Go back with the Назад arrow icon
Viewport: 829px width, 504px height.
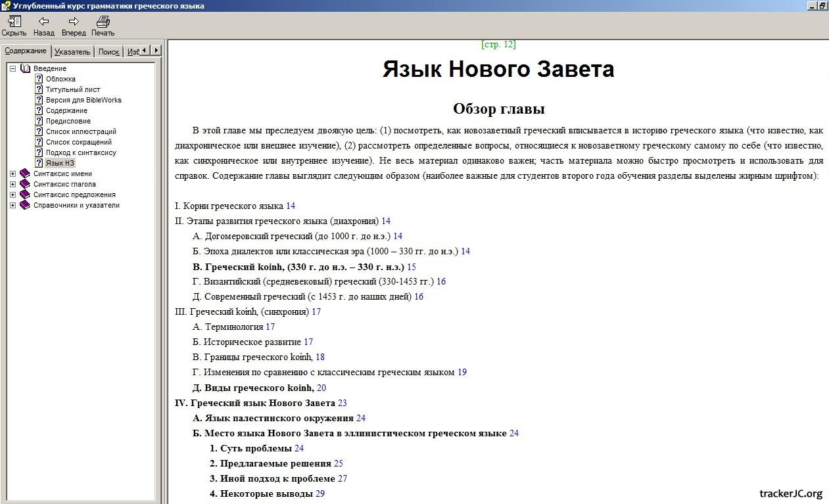click(43, 22)
